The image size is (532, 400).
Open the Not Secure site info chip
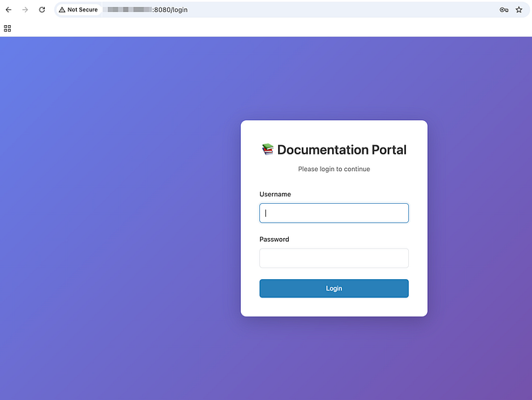78,10
